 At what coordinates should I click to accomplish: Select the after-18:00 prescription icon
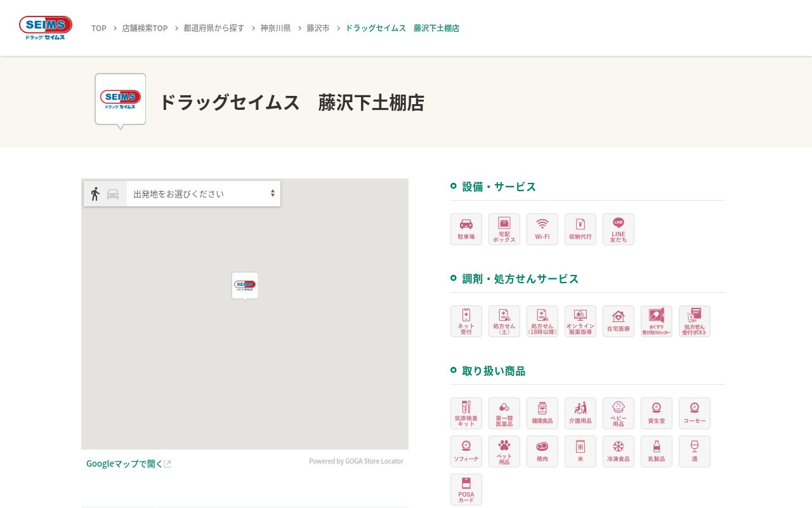point(542,321)
